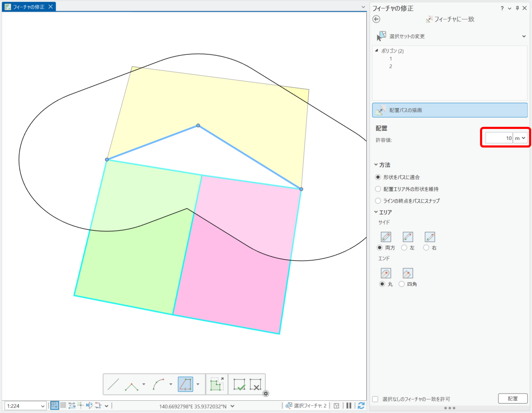This screenshot has height=413, width=532.
Task: Select the 配置エリア外の形状を維持 radio option
Action: click(378, 189)
